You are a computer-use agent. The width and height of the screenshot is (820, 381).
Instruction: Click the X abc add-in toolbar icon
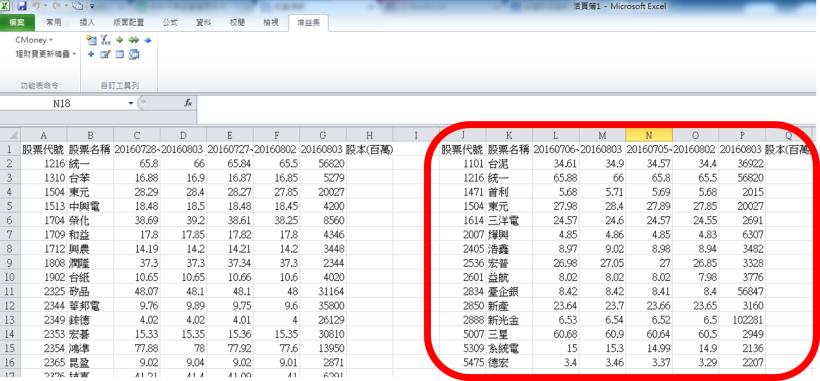pos(105,40)
